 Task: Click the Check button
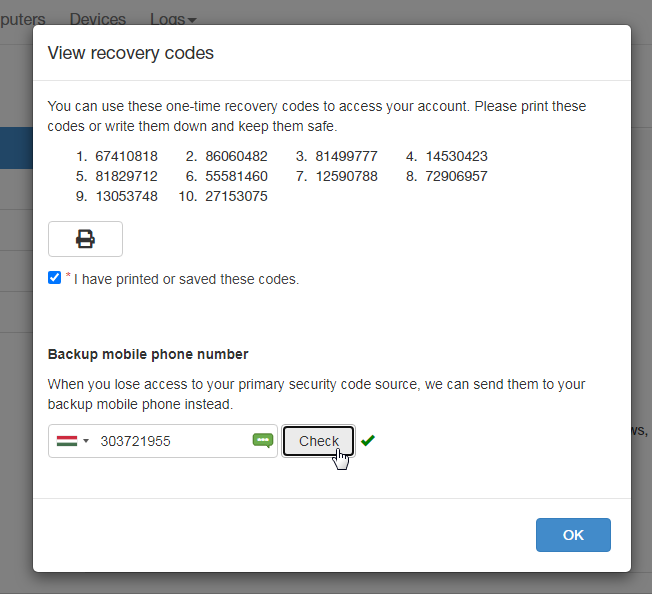coord(319,441)
